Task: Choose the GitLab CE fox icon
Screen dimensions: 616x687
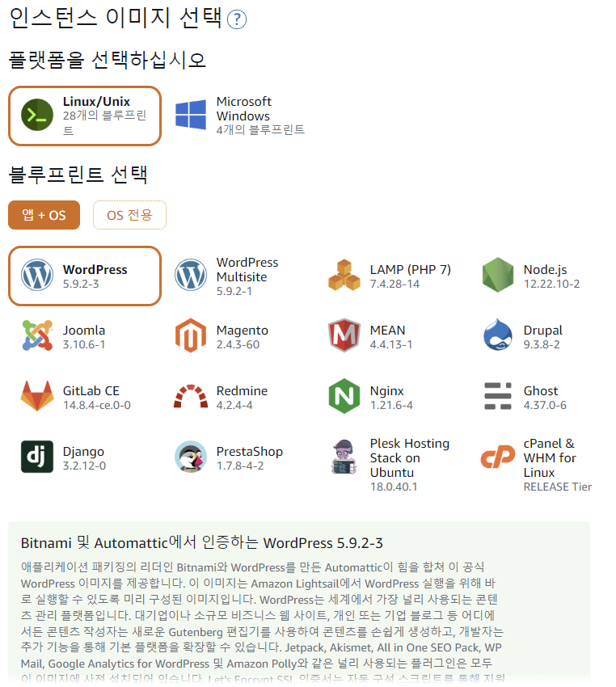Action: 37,396
